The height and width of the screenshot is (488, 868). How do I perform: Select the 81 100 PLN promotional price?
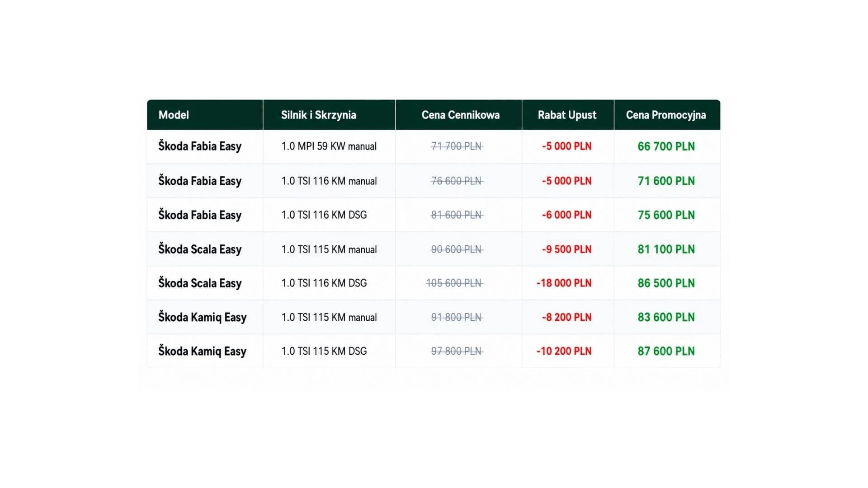pyautogui.click(x=666, y=249)
